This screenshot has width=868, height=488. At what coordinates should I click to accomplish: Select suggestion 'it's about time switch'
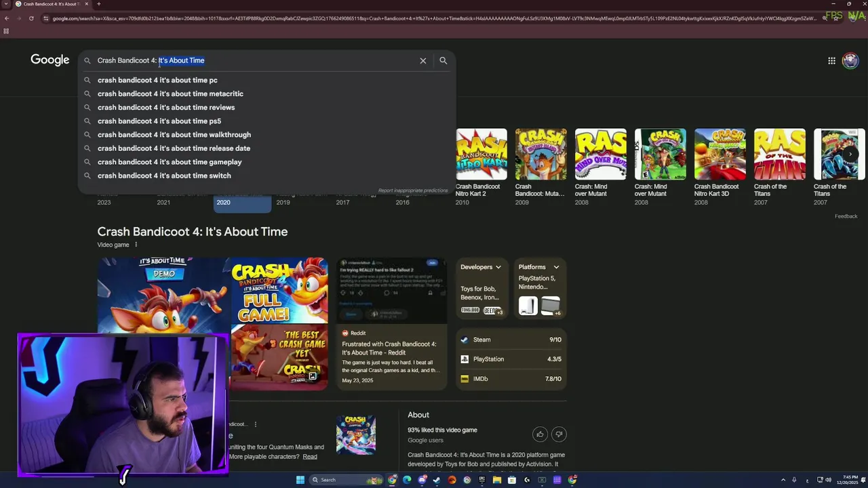point(164,176)
